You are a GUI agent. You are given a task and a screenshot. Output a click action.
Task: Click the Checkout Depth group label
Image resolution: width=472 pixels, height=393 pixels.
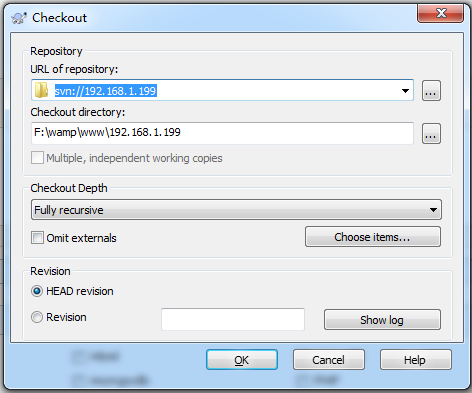tap(69, 188)
